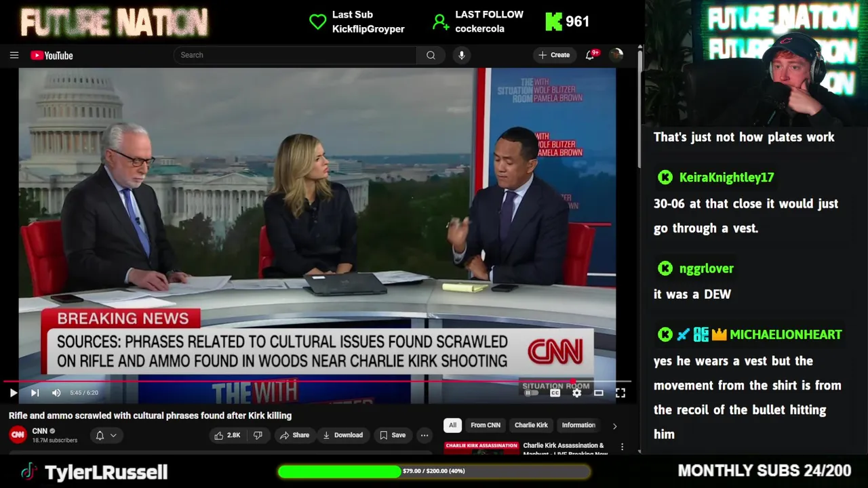Switch to theater mode
Screen dimensions: 868x488
tap(598, 392)
